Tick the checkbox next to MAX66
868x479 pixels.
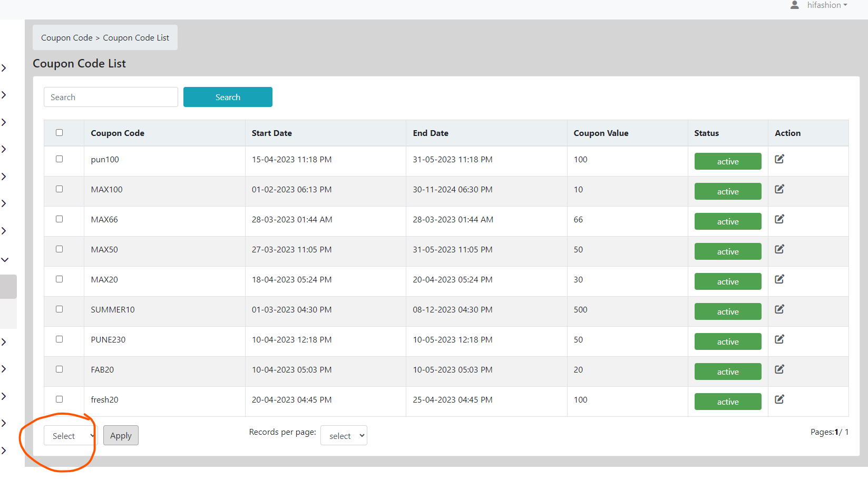pos(59,219)
